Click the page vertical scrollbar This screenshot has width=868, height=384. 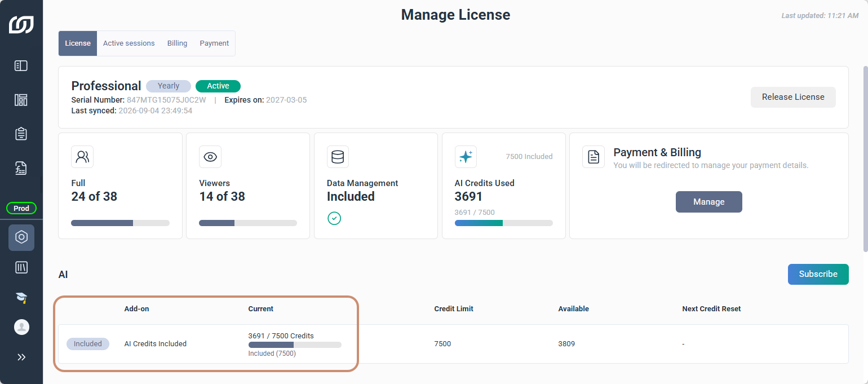(x=865, y=158)
